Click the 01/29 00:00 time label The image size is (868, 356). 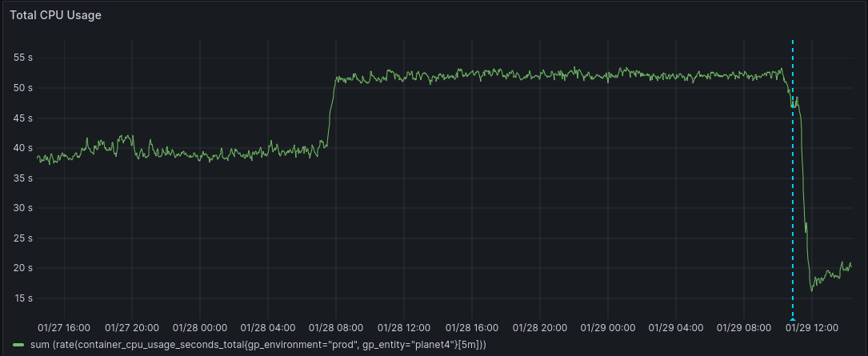tap(608, 328)
